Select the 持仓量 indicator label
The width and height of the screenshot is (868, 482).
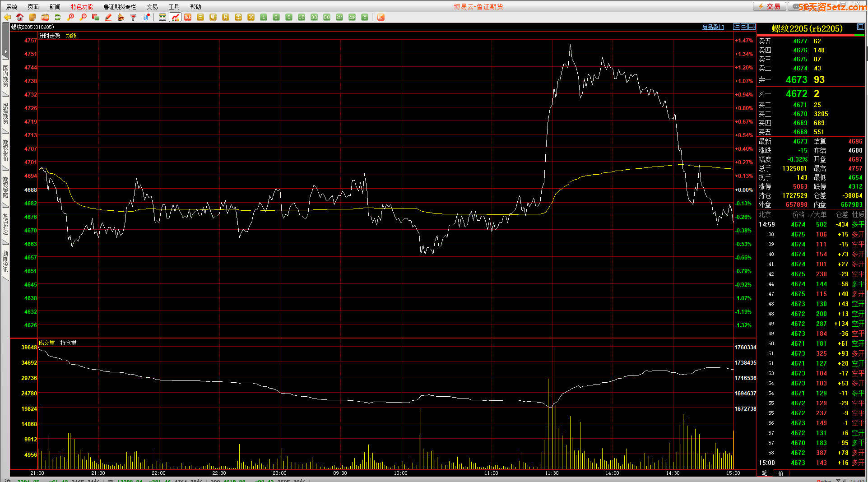coord(69,343)
